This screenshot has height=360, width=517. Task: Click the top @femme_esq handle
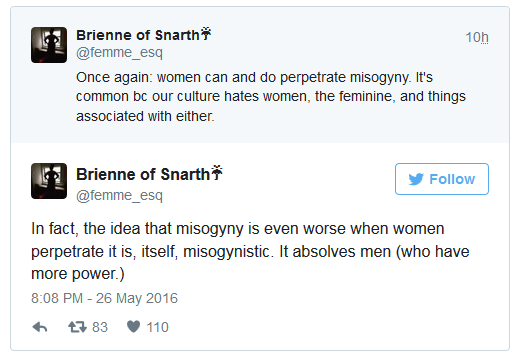[119, 53]
